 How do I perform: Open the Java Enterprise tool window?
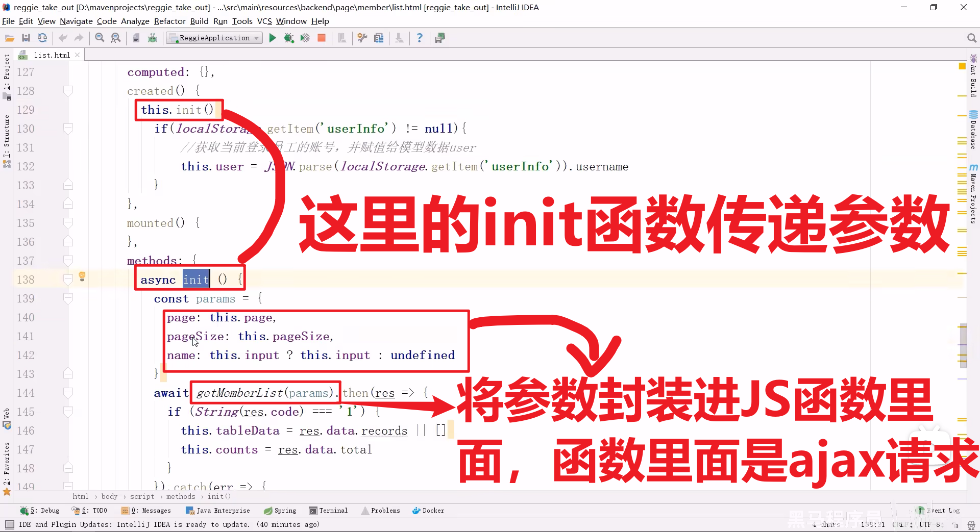click(218, 511)
